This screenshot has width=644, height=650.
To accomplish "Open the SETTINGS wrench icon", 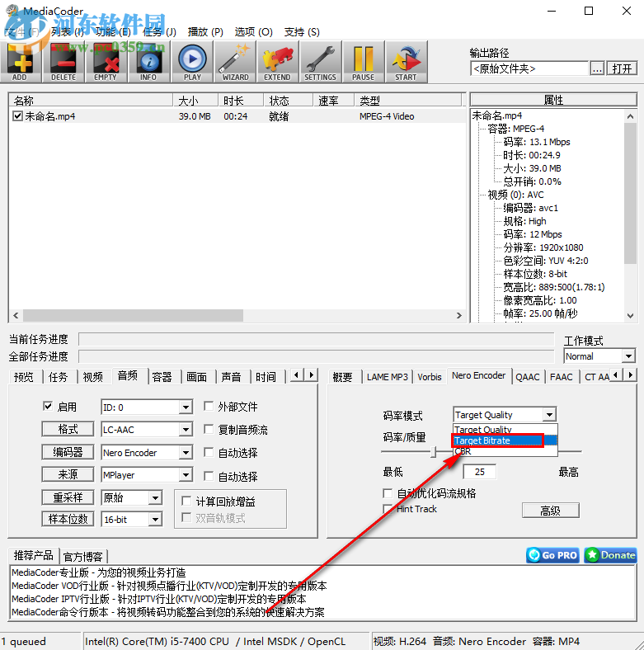I will pos(320,62).
